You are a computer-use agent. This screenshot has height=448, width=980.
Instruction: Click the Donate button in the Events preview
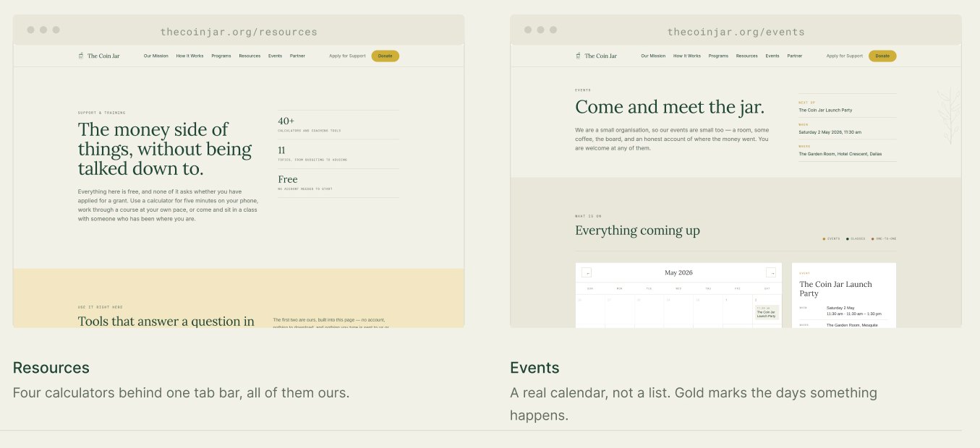pyautogui.click(x=882, y=56)
